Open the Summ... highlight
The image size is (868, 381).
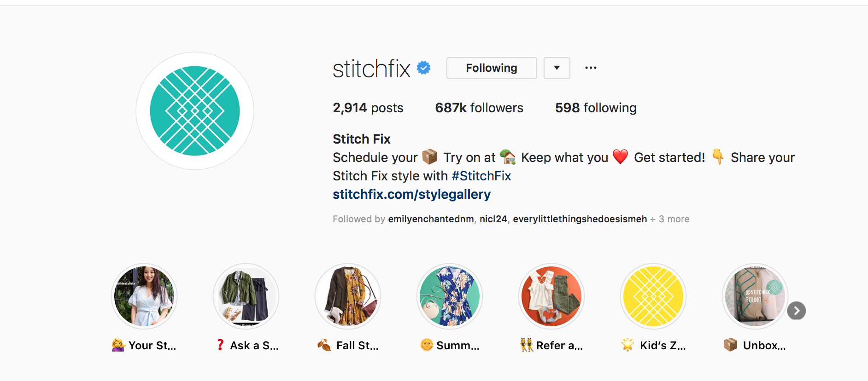click(x=450, y=296)
